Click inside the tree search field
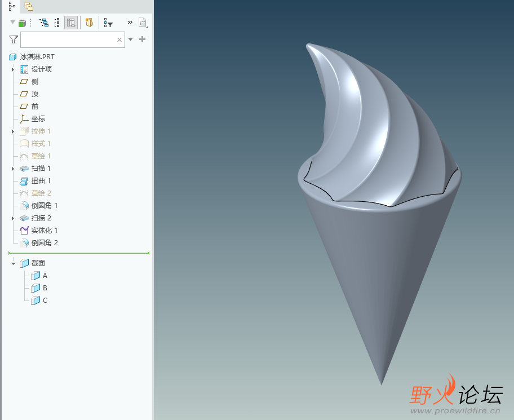Image resolution: width=514 pixels, height=420 pixels. pos(68,39)
